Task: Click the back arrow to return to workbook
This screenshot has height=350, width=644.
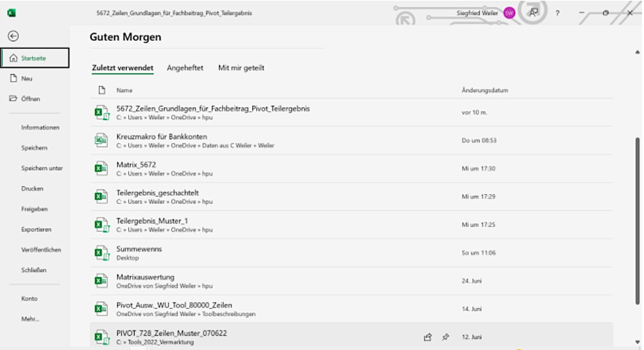Action: coord(13,35)
